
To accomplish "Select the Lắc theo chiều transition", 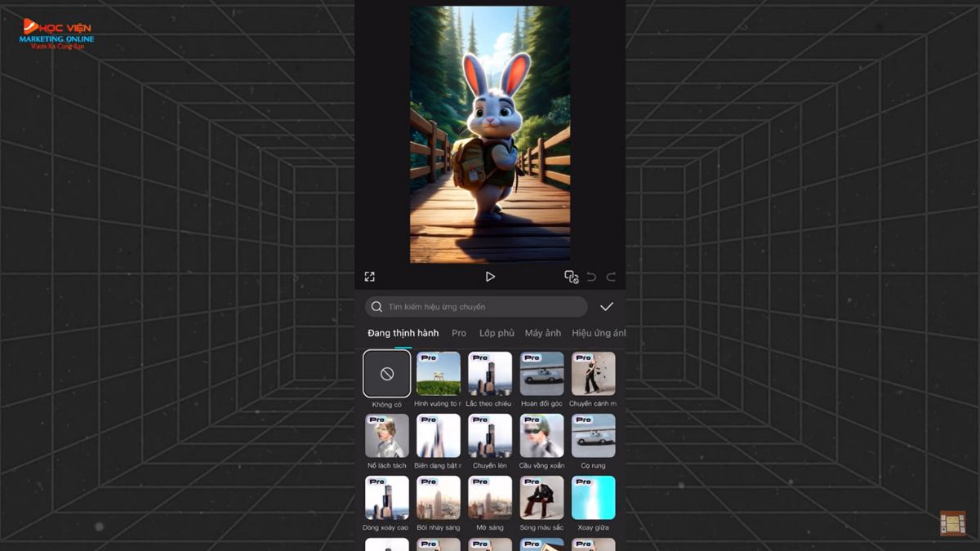I will click(490, 374).
